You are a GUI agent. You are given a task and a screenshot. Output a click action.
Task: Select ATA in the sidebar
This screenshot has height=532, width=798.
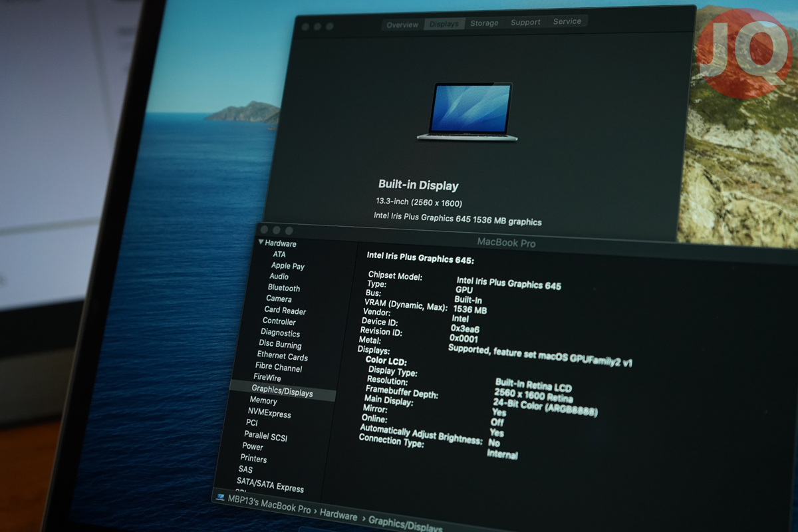(x=279, y=254)
